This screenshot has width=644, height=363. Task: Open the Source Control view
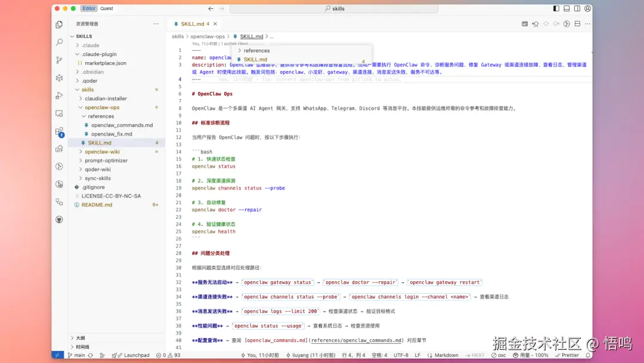point(59,60)
